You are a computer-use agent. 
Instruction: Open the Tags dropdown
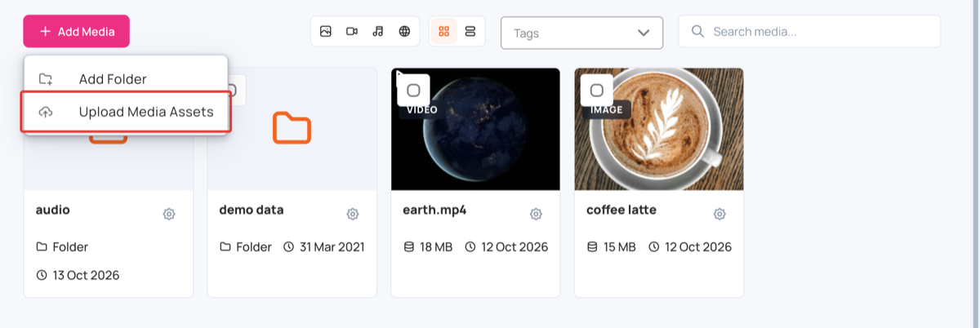click(x=581, y=33)
